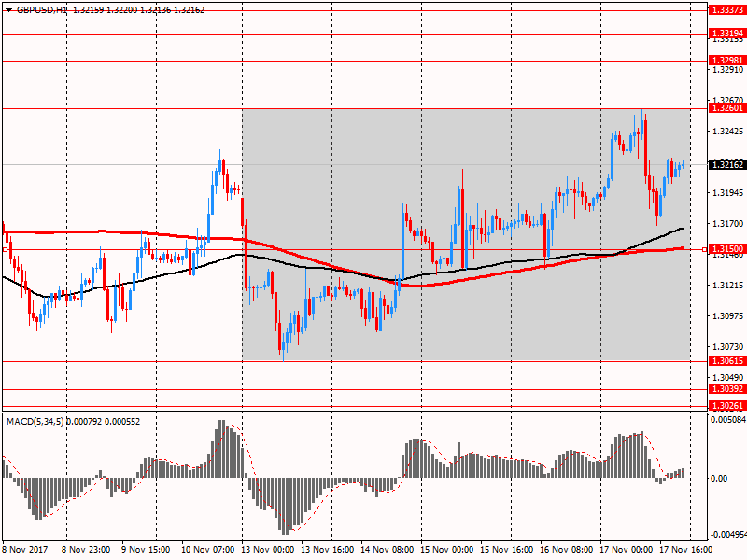Click the MACD(5,34,5) indicator label

tap(35, 422)
